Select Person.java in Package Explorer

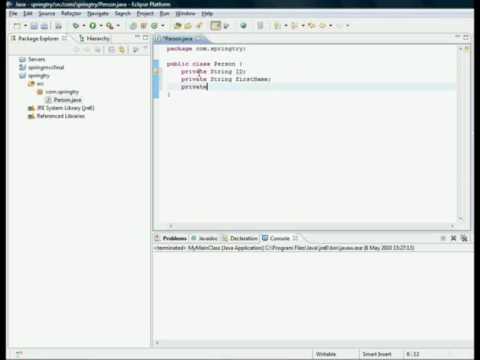click(64, 100)
